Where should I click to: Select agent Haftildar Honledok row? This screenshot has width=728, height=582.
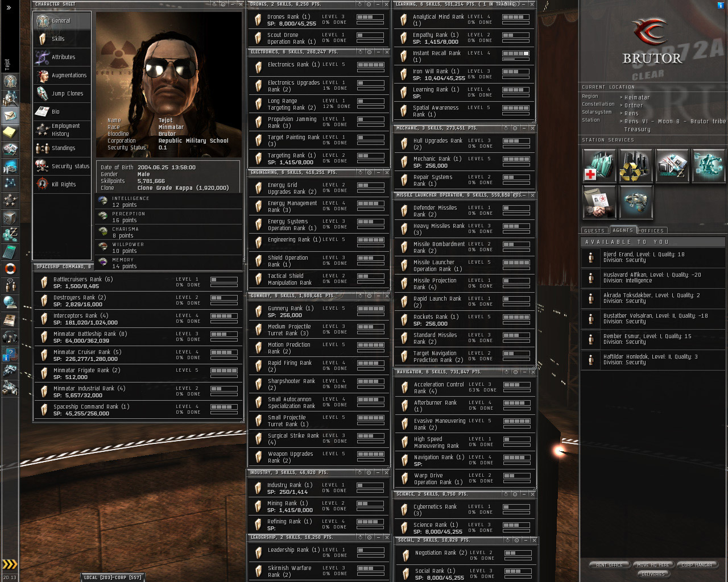pyautogui.click(x=653, y=360)
